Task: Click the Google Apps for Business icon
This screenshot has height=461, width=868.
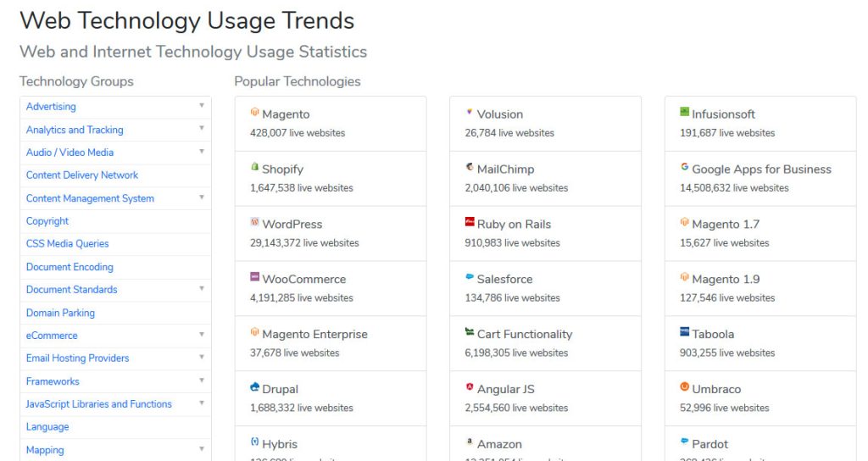Action: tap(684, 167)
